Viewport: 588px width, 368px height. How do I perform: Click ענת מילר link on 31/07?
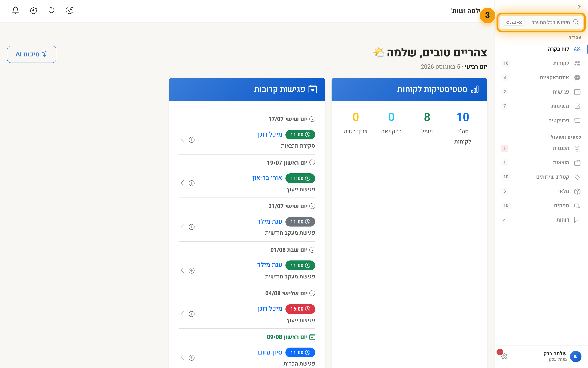point(269,221)
